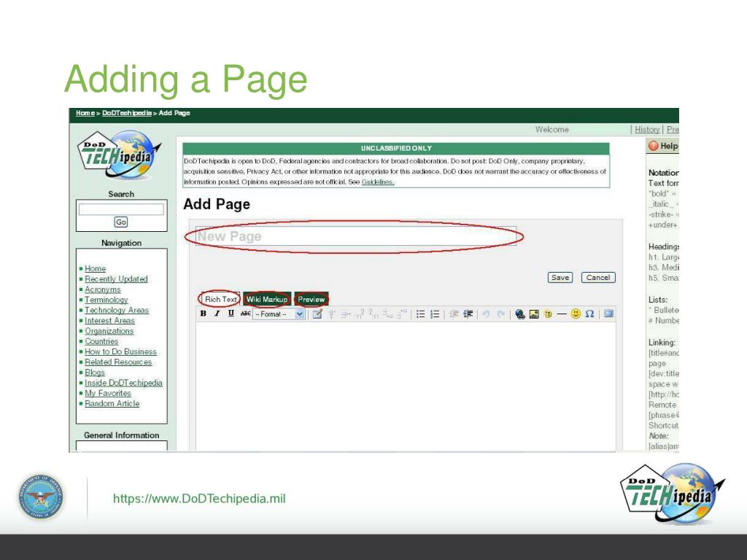The image size is (747, 560).
Task: Switch to the Preview tab
Action: [x=311, y=299]
